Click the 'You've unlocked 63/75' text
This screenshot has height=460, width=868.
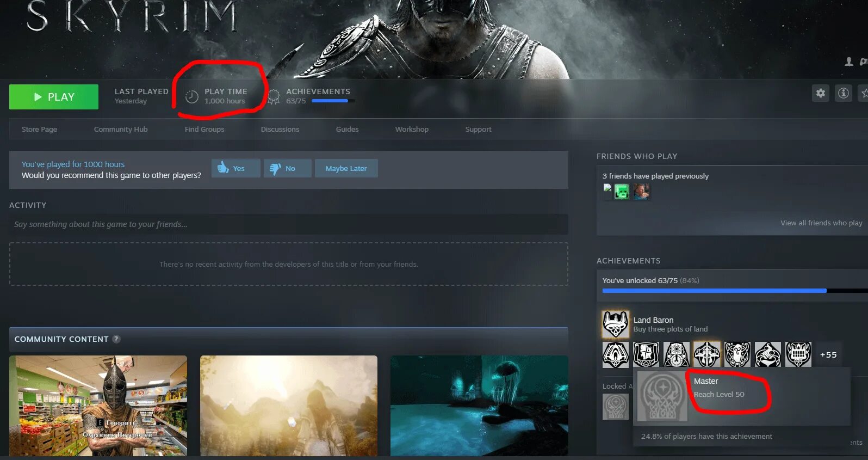coord(640,281)
